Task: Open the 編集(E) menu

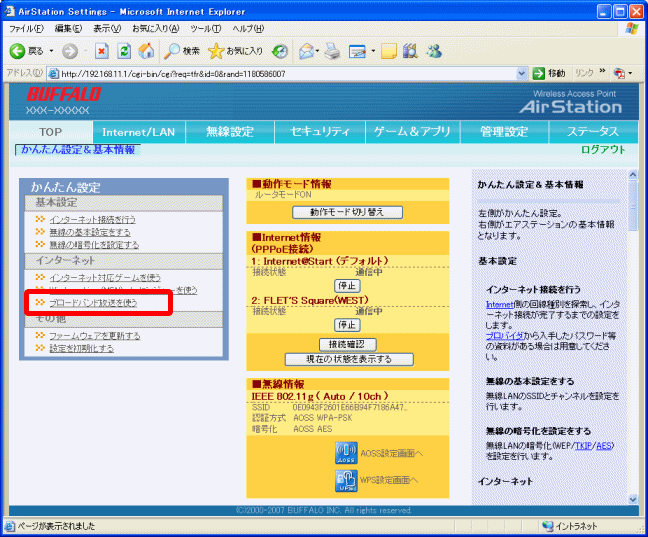Action: click(69, 29)
